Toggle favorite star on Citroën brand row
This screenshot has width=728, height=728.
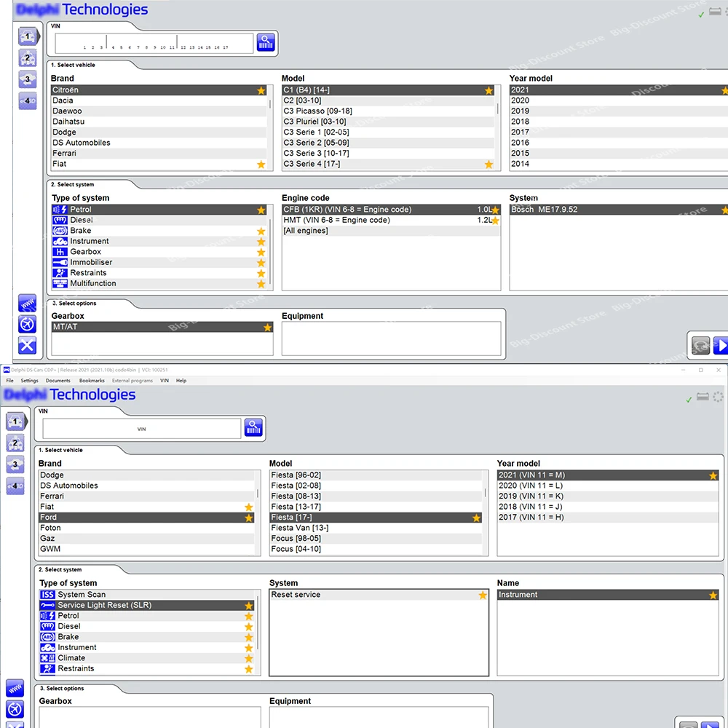[x=261, y=90]
